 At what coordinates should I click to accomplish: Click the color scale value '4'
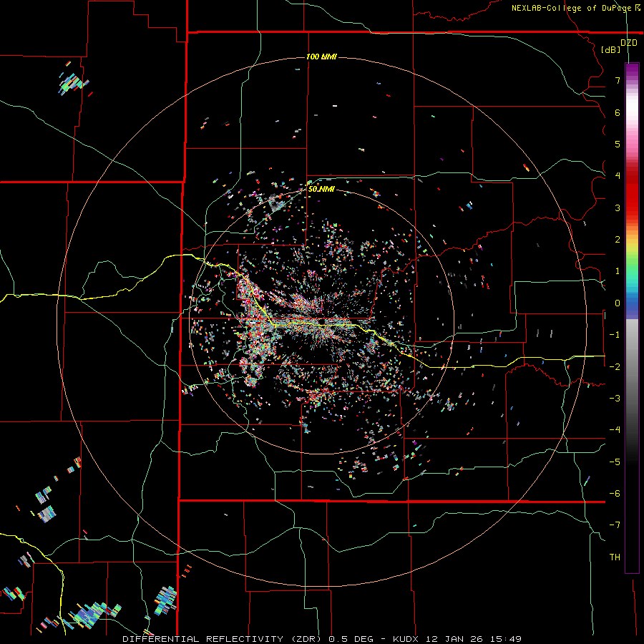point(618,176)
